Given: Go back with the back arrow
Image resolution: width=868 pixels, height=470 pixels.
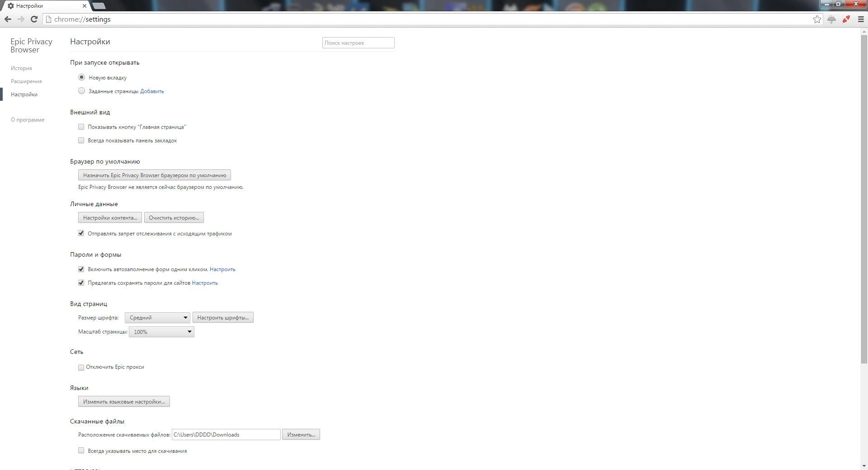Looking at the screenshot, I should (x=8, y=19).
